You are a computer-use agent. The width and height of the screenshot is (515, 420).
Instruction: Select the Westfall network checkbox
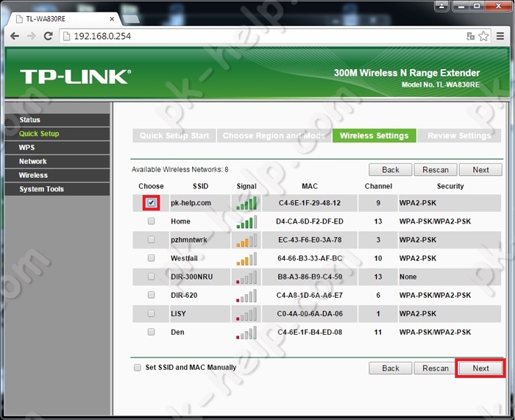[151, 257]
